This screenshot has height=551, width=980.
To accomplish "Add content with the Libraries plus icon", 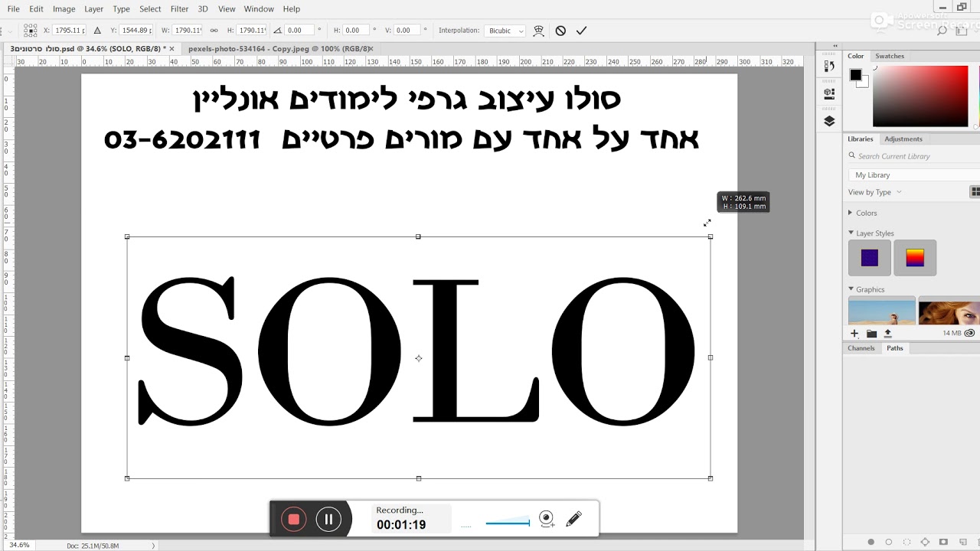I will tap(854, 334).
